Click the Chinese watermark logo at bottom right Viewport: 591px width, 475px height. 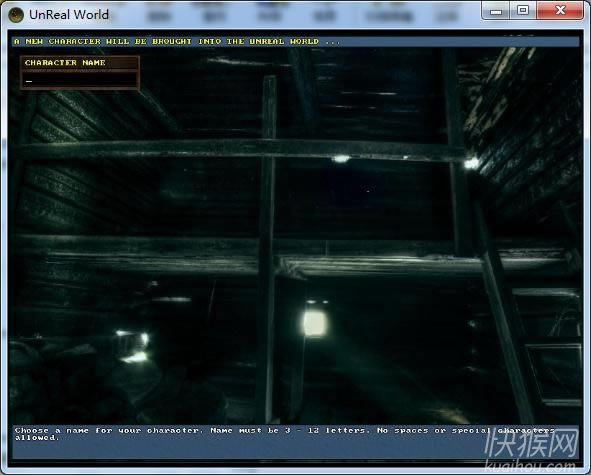[x=532, y=443]
